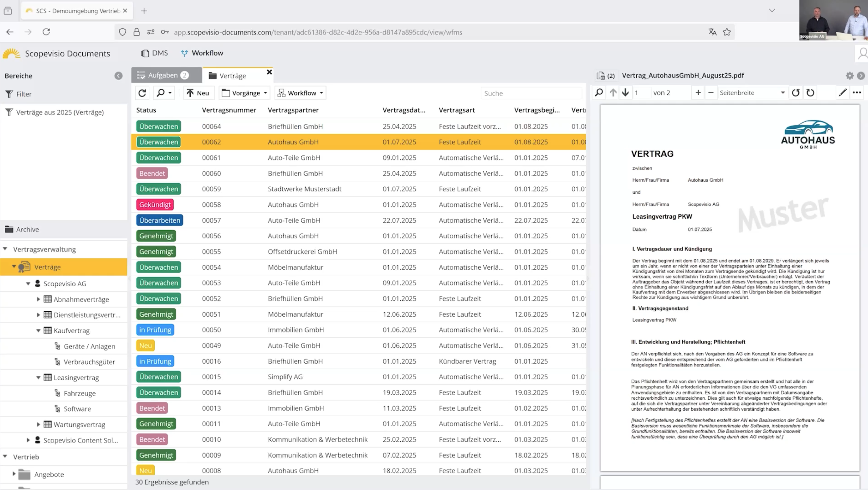Click Überarbeiten status of contract 00057
This screenshot has width=868, height=490.
[x=160, y=220]
